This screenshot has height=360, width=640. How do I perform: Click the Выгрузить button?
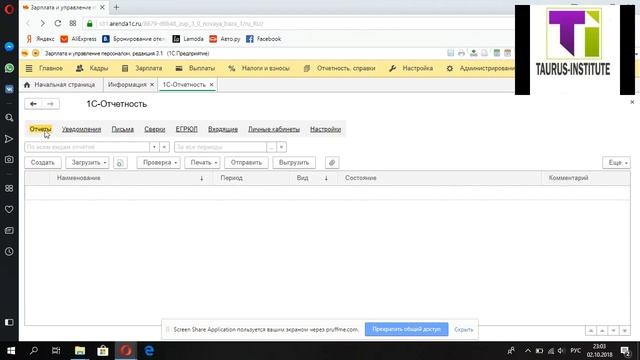click(294, 162)
